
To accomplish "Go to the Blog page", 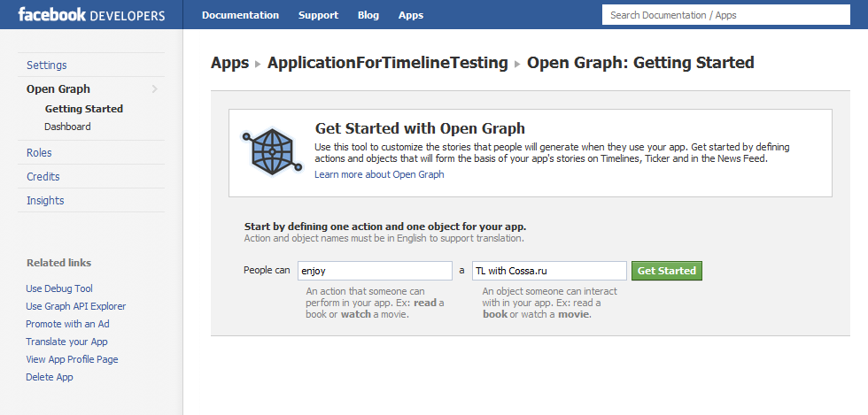I will (368, 15).
